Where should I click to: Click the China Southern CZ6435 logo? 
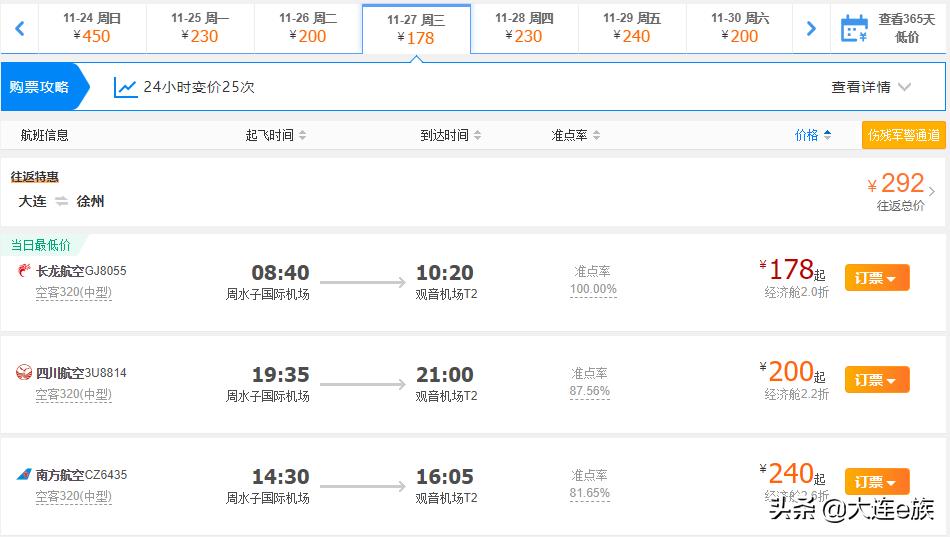coord(24,474)
